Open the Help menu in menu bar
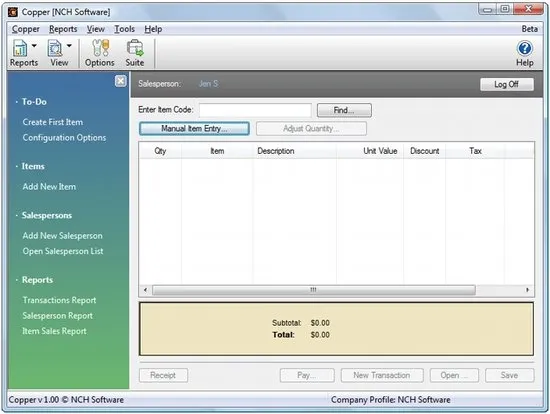 [x=153, y=29]
